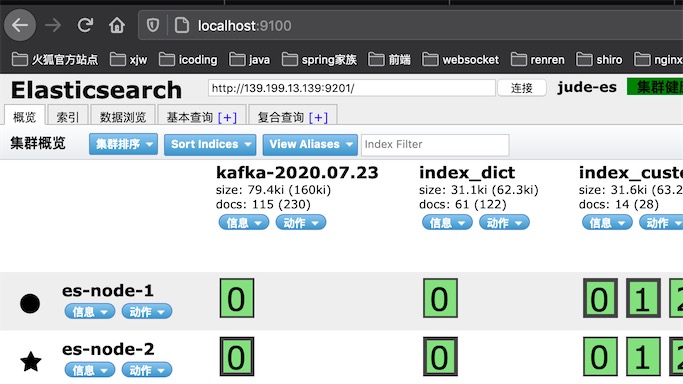Open the Sort Indices dropdown

(210, 144)
